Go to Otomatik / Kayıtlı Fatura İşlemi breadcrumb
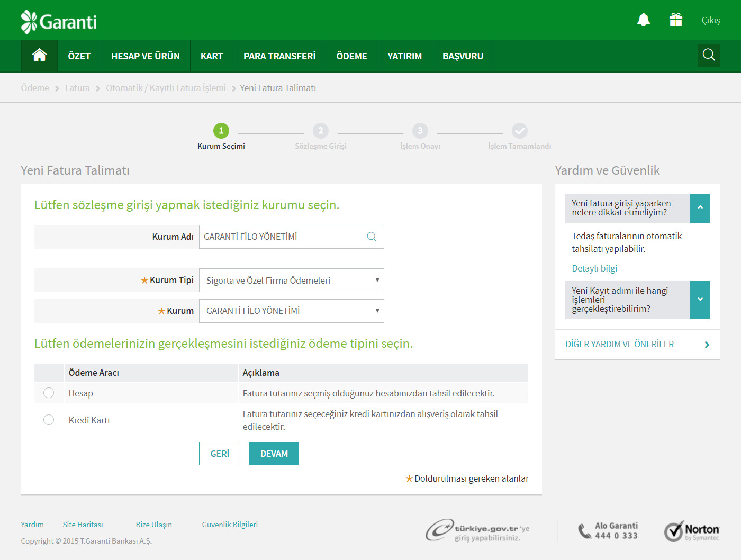741x560 pixels. point(166,88)
